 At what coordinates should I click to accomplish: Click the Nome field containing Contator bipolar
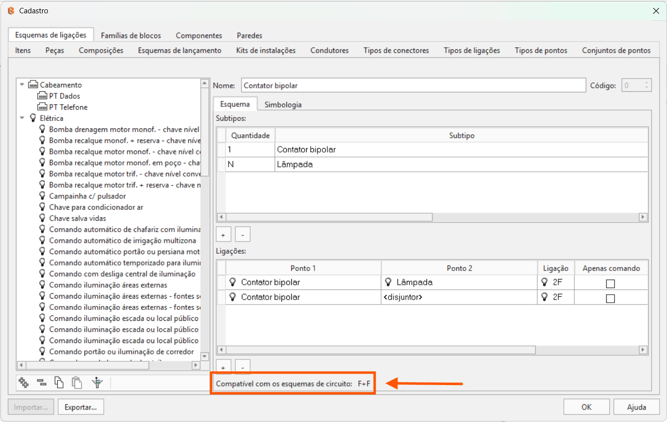click(412, 86)
